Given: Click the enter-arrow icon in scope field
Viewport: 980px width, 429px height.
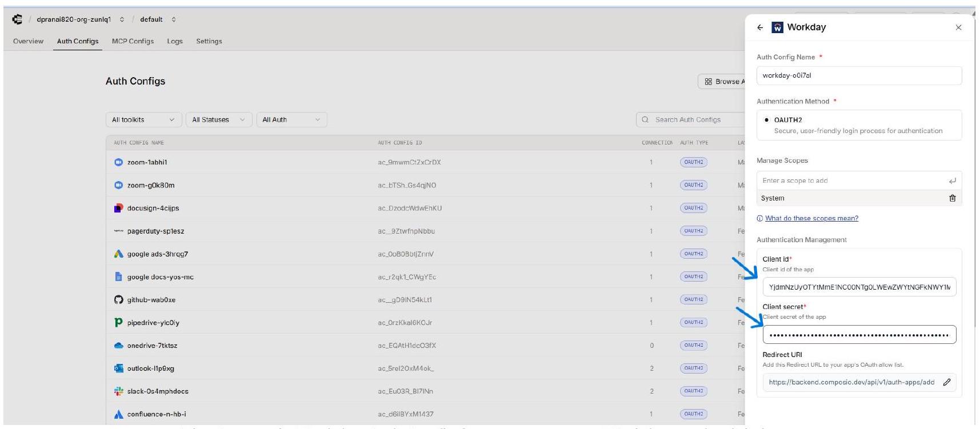Looking at the screenshot, I should coord(952,181).
